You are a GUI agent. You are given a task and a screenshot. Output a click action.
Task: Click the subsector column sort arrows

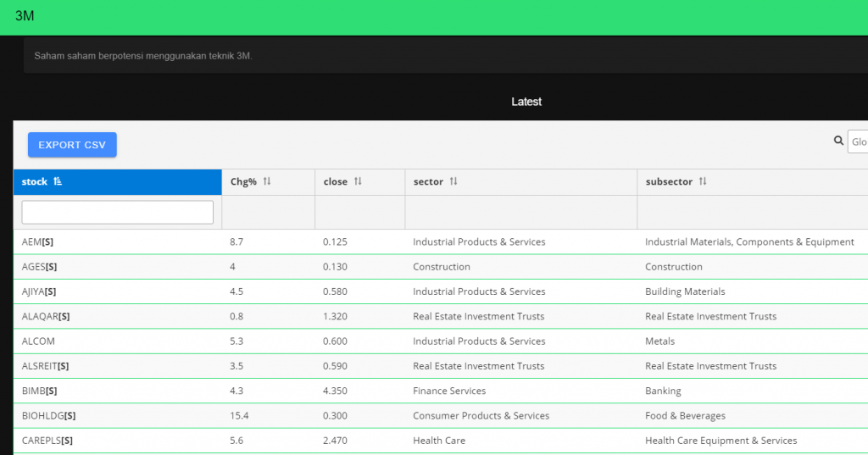(x=703, y=182)
